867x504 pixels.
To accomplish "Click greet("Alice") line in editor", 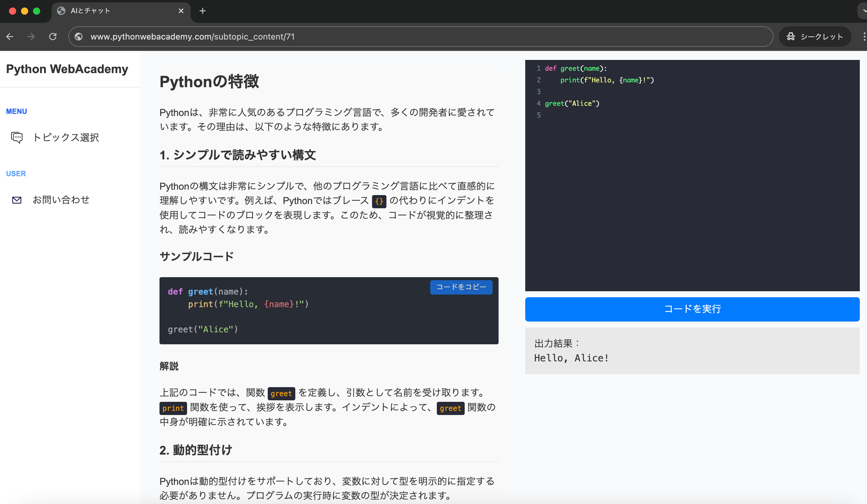I will [572, 103].
